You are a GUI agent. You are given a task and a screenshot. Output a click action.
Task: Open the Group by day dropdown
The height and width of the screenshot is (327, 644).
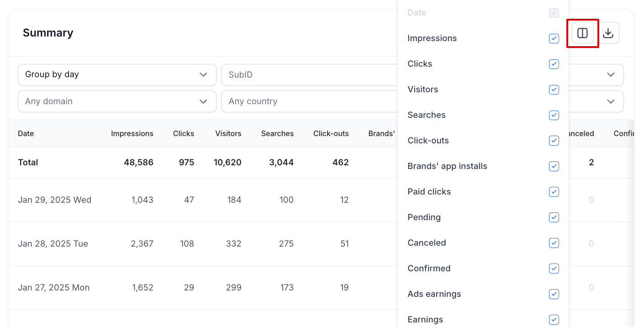[116, 74]
